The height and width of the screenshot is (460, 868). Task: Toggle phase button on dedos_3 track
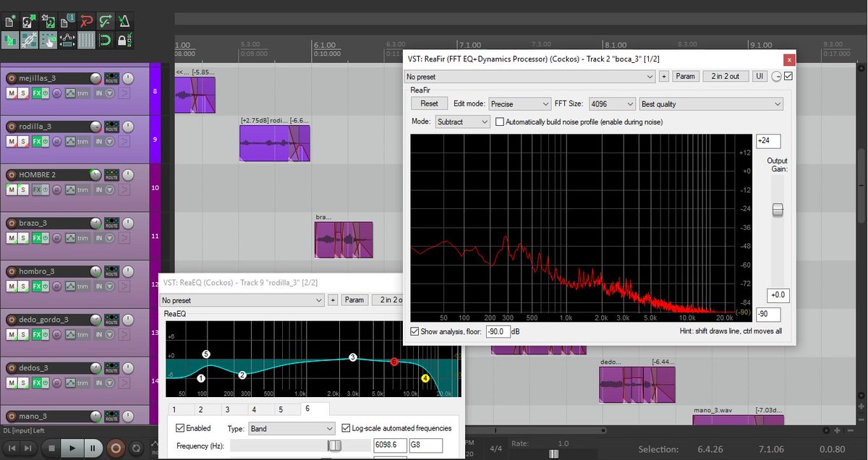(x=56, y=383)
